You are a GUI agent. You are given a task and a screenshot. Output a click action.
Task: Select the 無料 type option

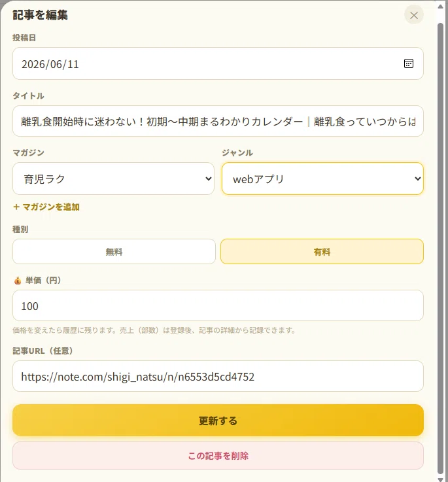pyautogui.click(x=114, y=251)
